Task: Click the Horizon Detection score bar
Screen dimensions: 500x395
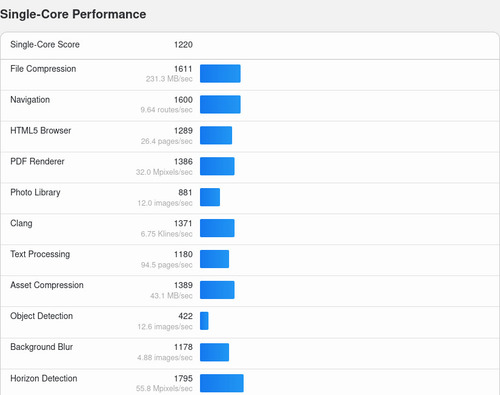Action: (x=222, y=383)
